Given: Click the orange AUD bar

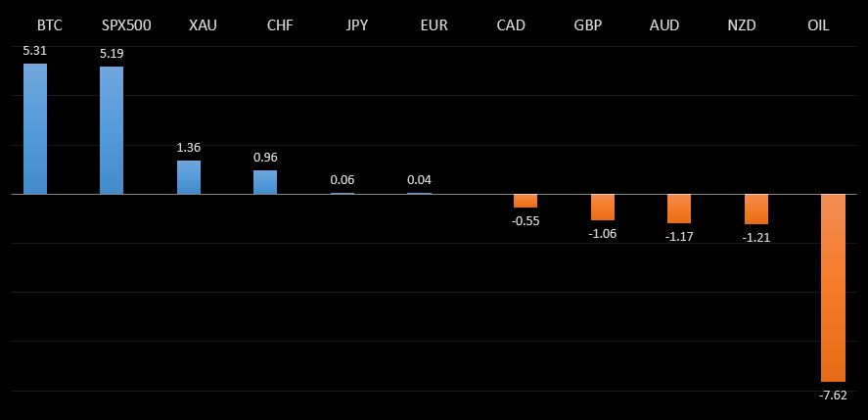Looking at the screenshot, I should 679,209.
